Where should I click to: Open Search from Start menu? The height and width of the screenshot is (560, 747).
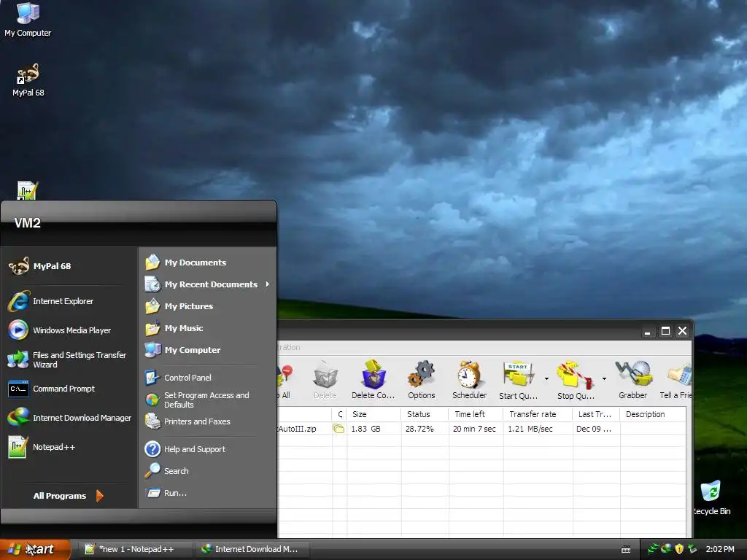(x=208, y=471)
